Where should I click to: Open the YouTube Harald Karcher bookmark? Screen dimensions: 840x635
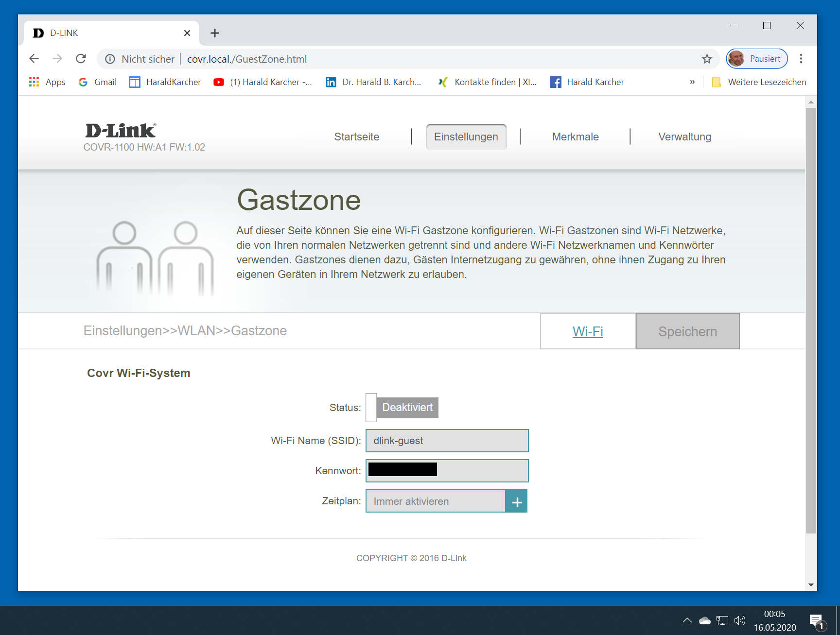[263, 82]
